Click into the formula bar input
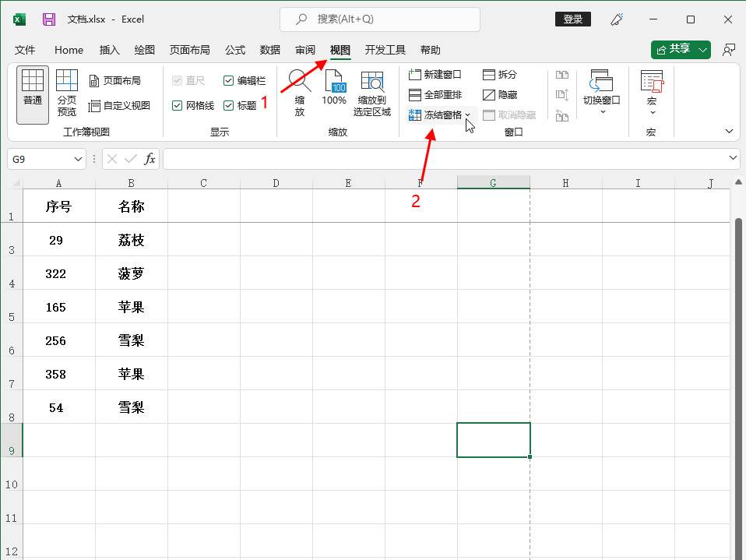This screenshot has width=746, height=560. click(445, 159)
